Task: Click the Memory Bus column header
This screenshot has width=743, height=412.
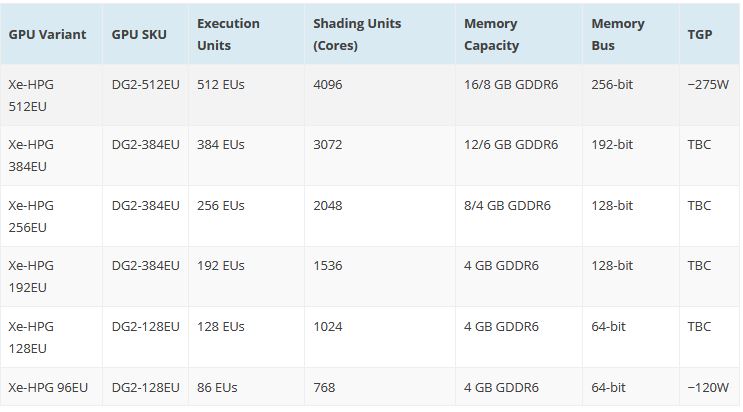Action: pyautogui.click(x=617, y=34)
